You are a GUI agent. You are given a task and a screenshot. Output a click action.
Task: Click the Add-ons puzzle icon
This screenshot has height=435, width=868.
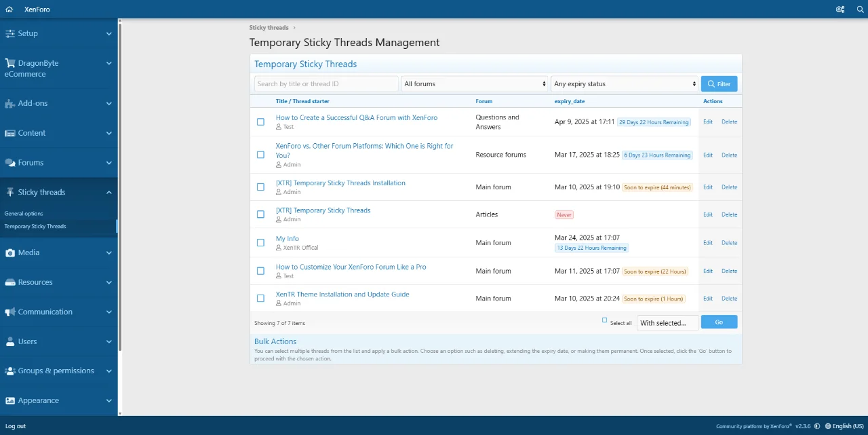(x=10, y=104)
